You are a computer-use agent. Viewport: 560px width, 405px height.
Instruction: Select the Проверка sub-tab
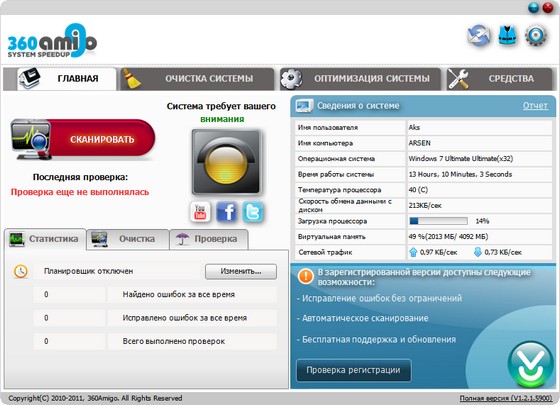click(209, 239)
